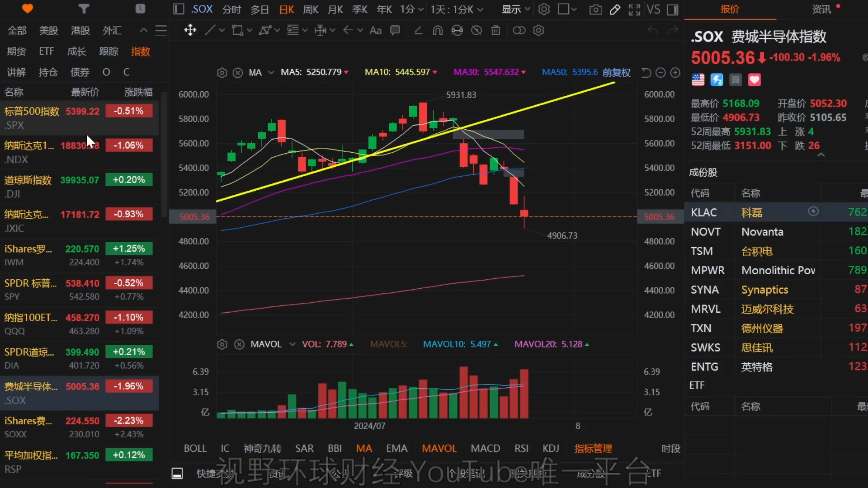Toggle the linked circles overlay icon
This screenshot has height=488, width=868.
pos(519,30)
